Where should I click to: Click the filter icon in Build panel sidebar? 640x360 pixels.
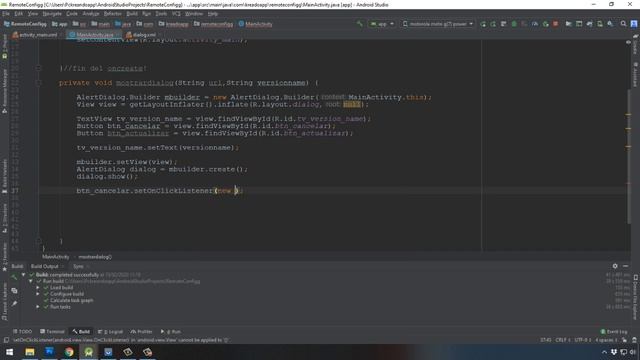click(14, 291)
